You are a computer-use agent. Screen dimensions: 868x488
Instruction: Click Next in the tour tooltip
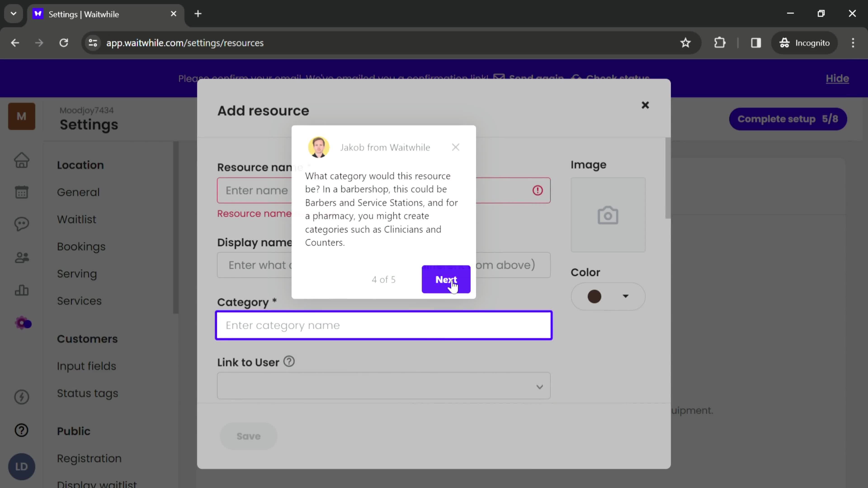(446, 279)
